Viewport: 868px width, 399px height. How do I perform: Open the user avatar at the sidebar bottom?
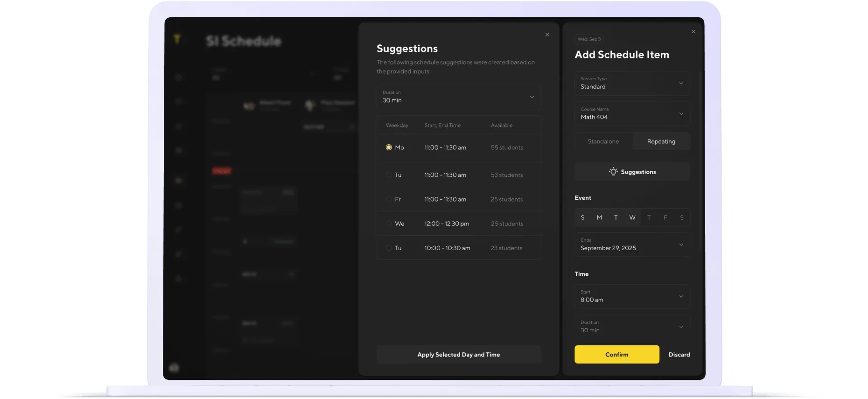(x=174, y=368)
